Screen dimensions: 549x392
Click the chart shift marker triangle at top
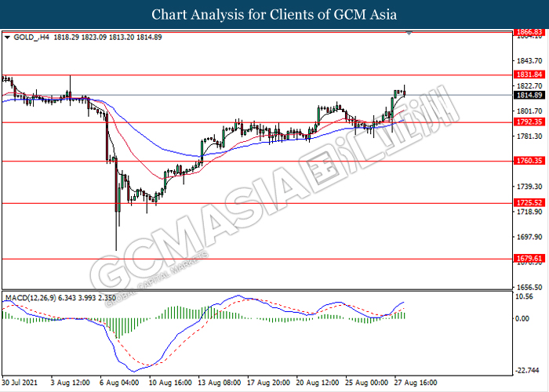pyautogui.click(x=409, y=33)
